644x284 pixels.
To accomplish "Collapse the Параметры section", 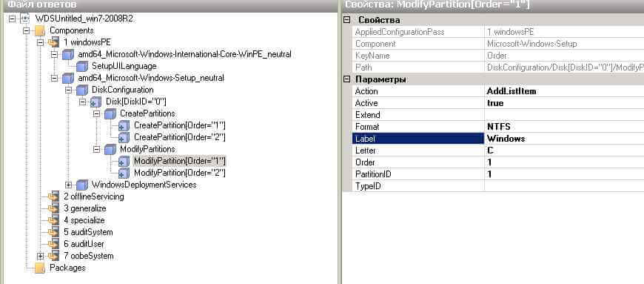I will tap(347, 79).
